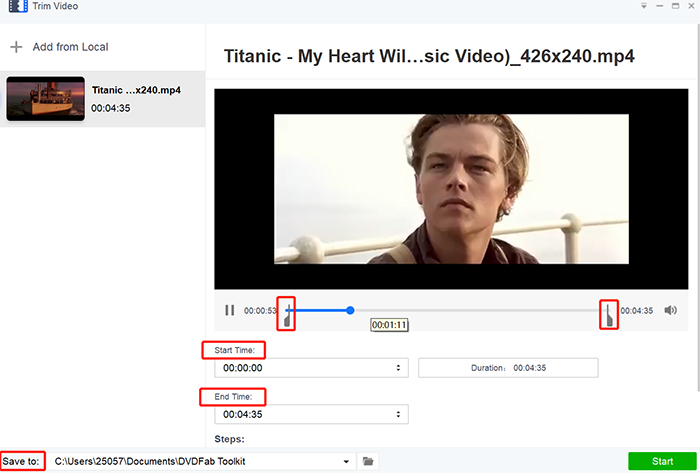Expand the Save to path dropdown

pyautogui.click(x=346, y=461)
